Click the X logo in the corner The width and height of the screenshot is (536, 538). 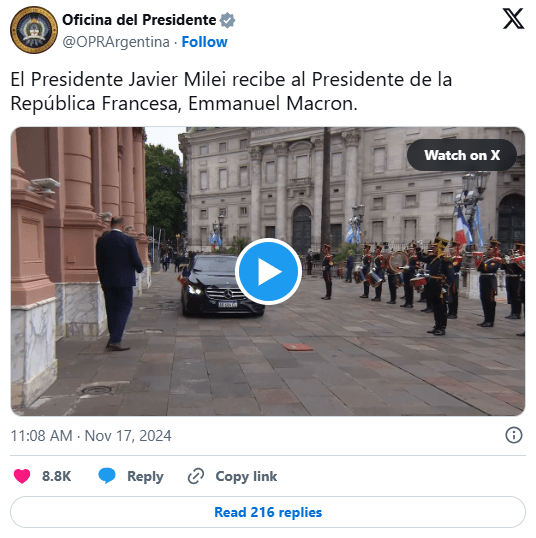pos(513,19)
